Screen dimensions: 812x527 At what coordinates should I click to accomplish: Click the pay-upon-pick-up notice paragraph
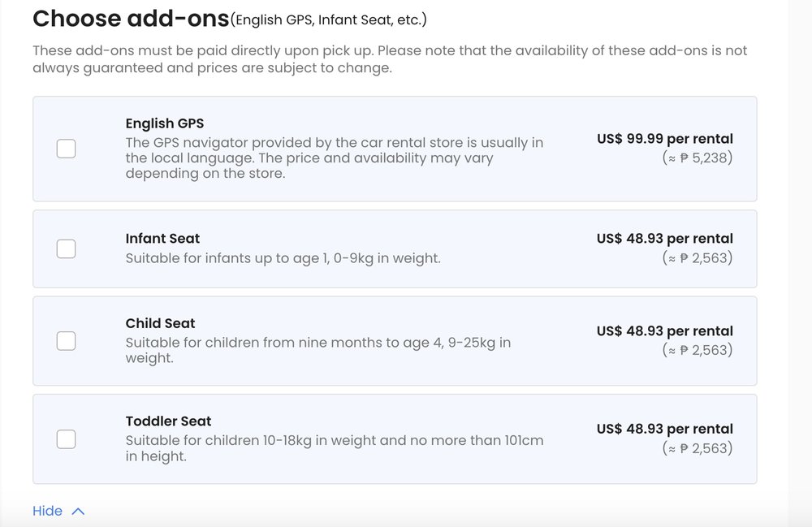(x=389, y=59)
